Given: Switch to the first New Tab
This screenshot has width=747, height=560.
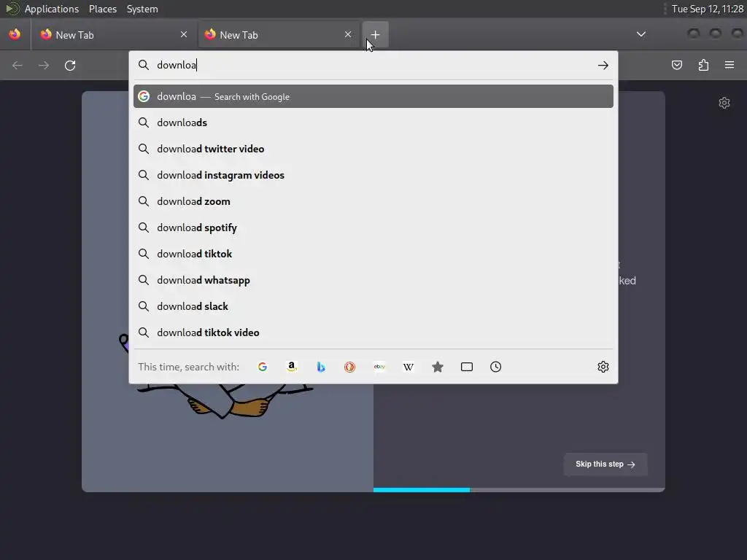Looking at the screenshot, I should pyautogui.click(x=115, y=35).
